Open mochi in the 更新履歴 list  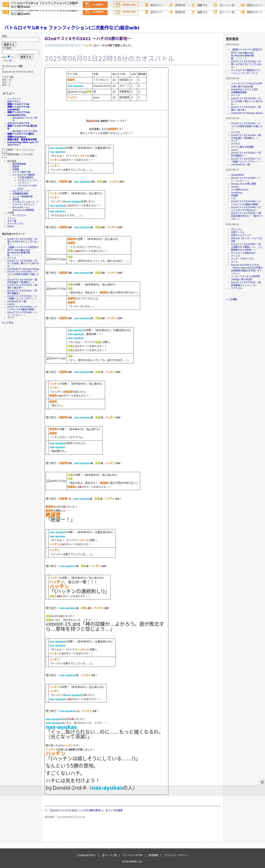point(234,150)
